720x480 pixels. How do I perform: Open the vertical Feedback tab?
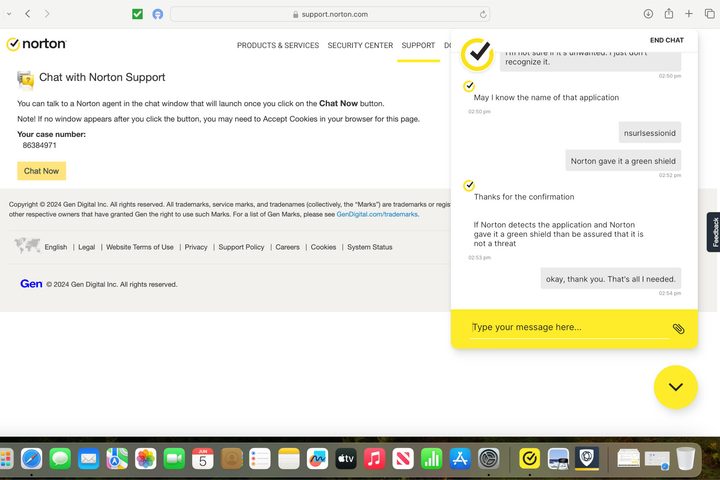714,232
